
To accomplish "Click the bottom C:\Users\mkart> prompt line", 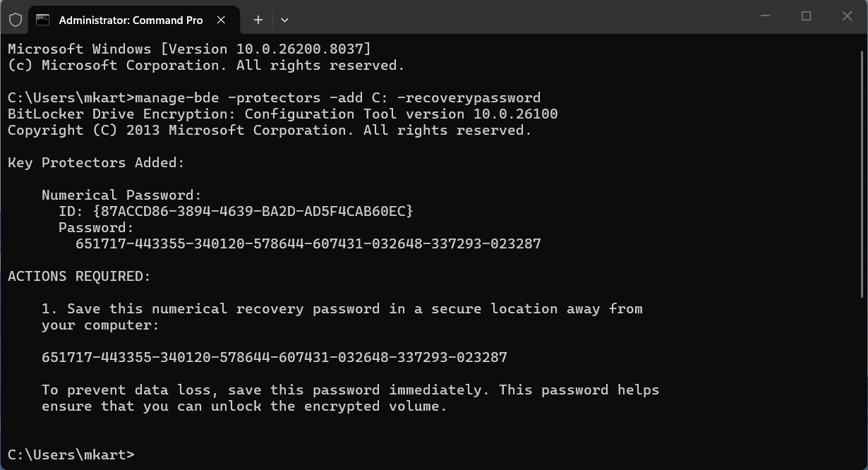I will coord(71,455).
